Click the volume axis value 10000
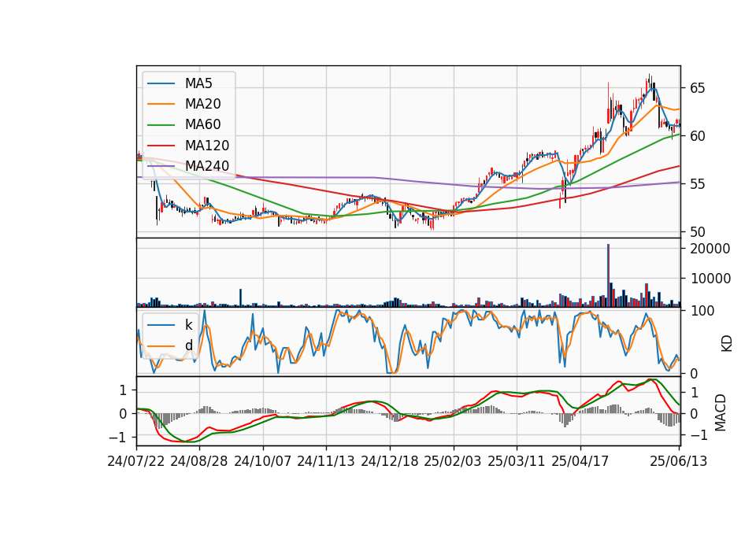Viewport: 756px width, 543px height. point(710,279)
